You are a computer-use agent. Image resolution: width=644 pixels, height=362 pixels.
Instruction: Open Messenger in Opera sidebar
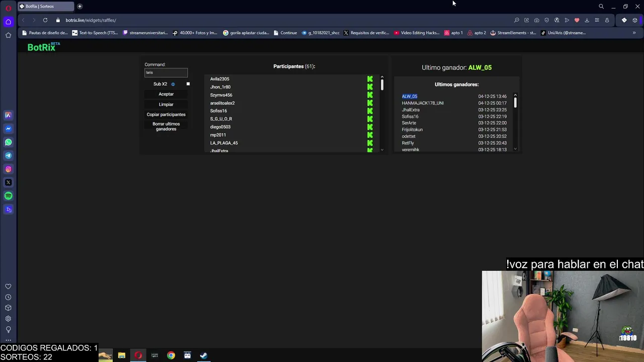click(8, 129)
